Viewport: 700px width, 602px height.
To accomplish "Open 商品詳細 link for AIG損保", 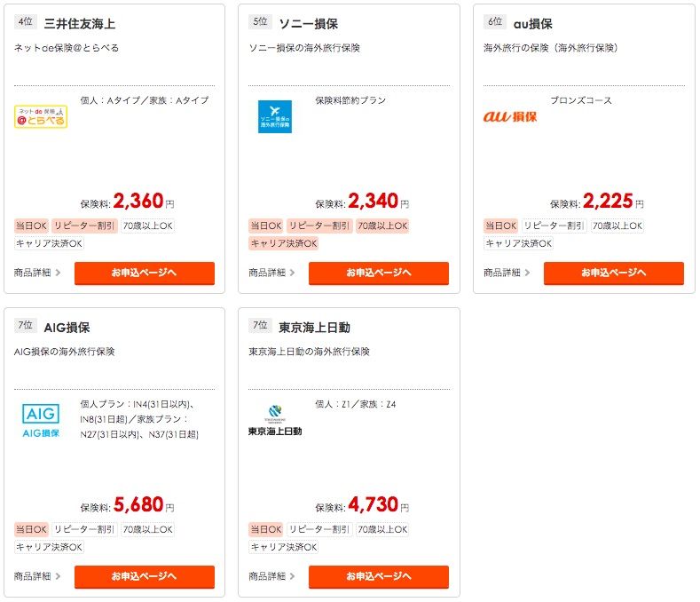I will pos(36,576).
